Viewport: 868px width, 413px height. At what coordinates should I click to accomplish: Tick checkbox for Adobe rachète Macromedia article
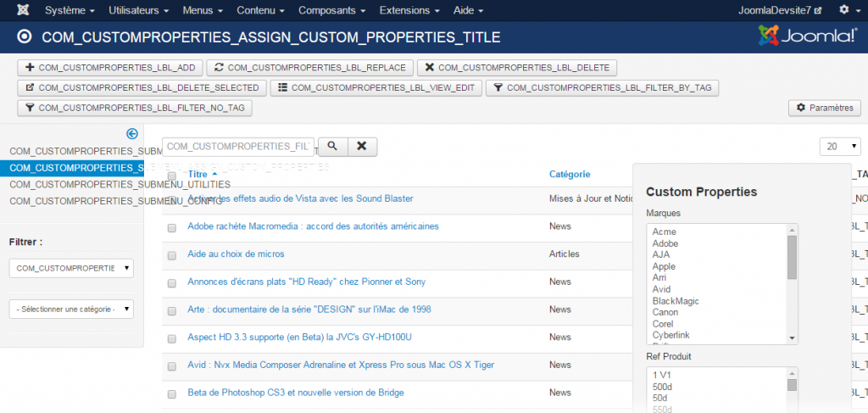tap(171, 227)
